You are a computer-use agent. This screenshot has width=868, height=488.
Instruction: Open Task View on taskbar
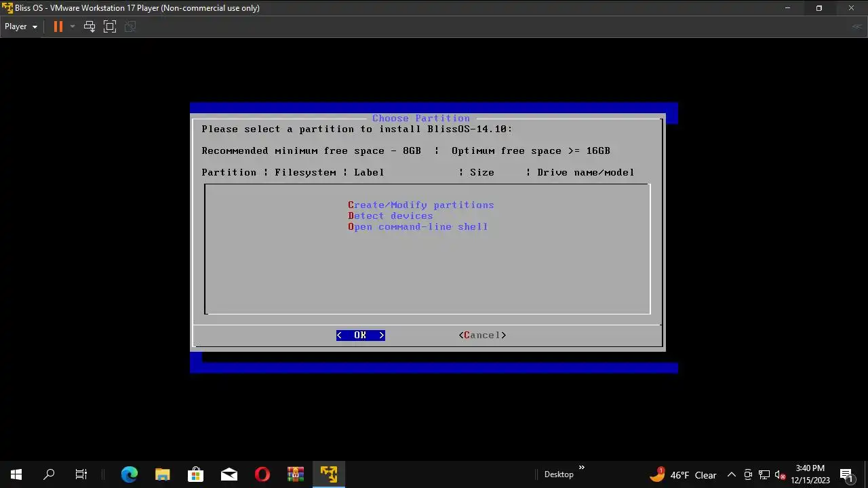[x=81, y=474]
